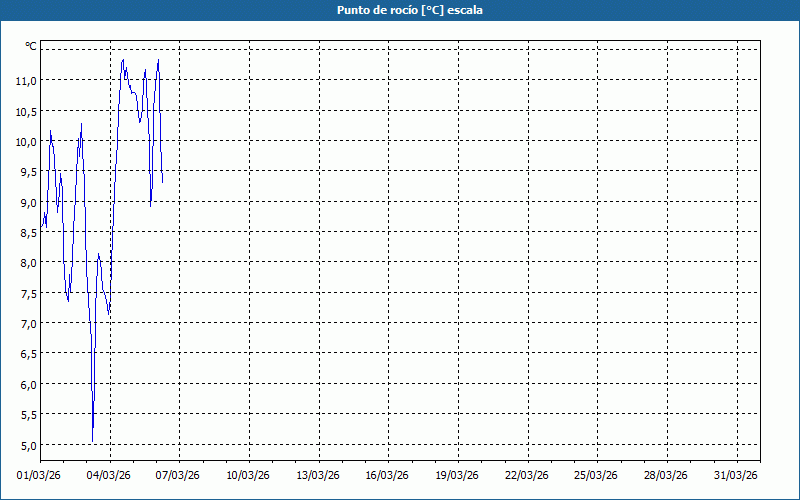Viewport: 800px width, 500px height.
Task: Click the 22/03/26 date label
Action: (x=527, y=476)
